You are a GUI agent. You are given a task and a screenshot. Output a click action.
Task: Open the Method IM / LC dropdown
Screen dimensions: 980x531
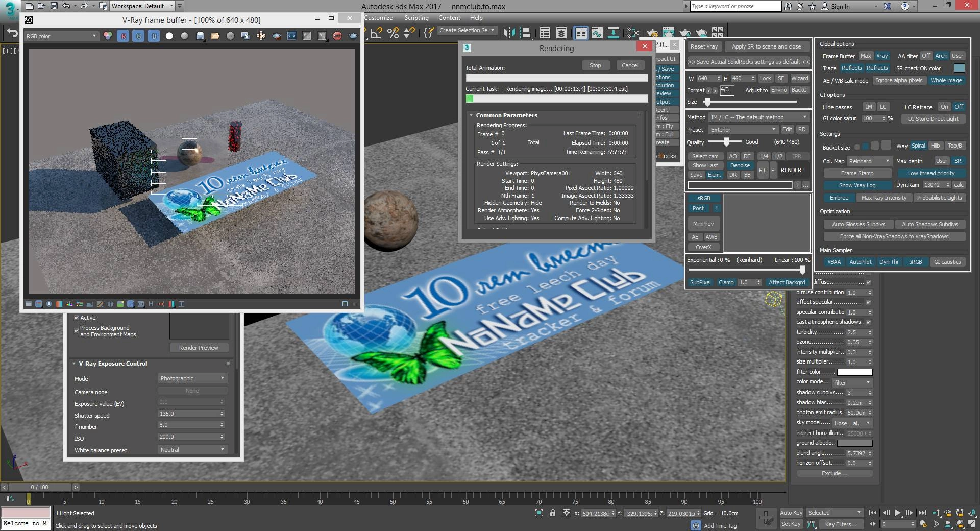coord(759,117)
